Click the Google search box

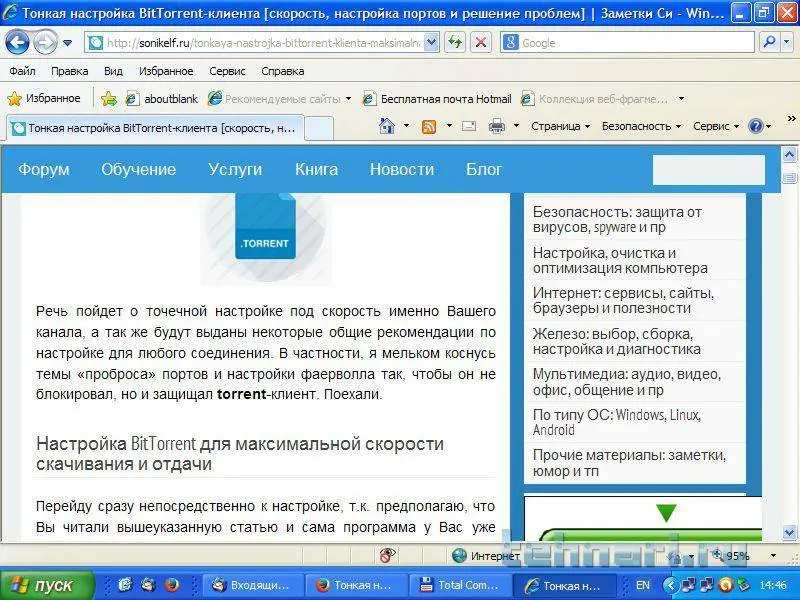tap(627, 43)
